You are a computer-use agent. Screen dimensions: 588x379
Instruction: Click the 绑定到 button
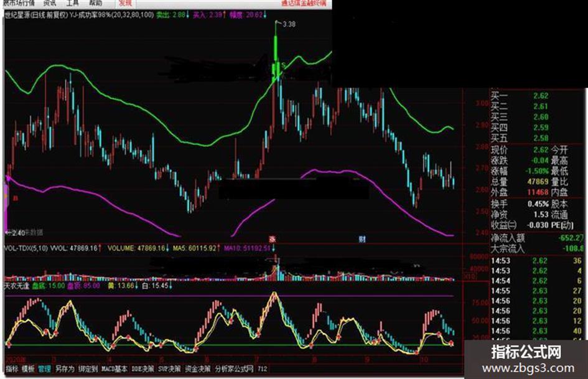[x=88, y=369]
